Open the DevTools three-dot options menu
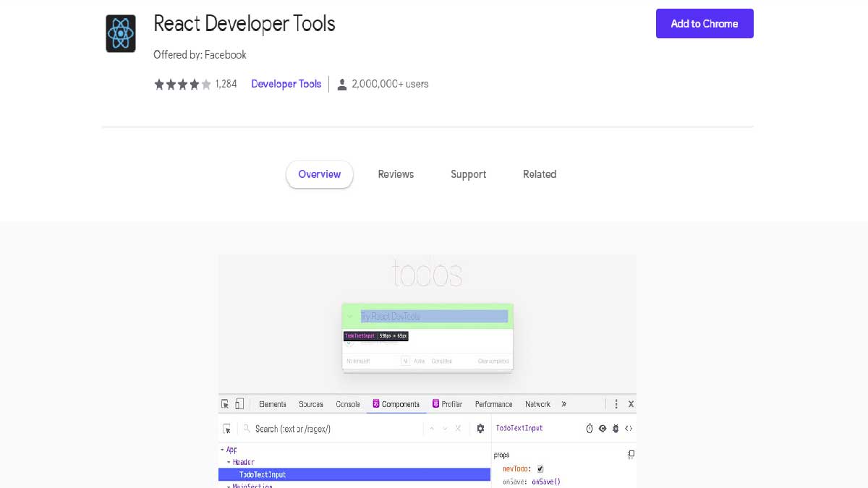Viewport: 868px width, 488px height. pyautogui.click(x=616, y=404)
